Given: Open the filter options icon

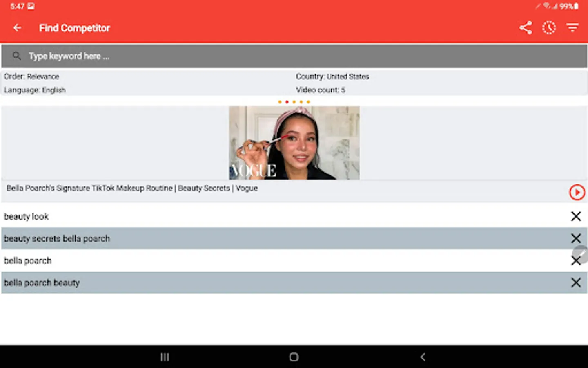Looking at the screenshot, I should (572, 28).
